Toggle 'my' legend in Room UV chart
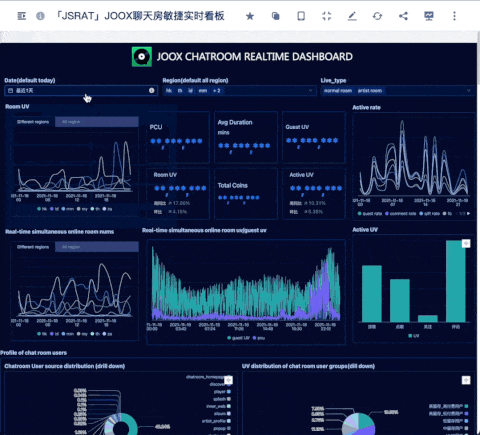Viewport: 480px width, 435px height. pos(81,209)
